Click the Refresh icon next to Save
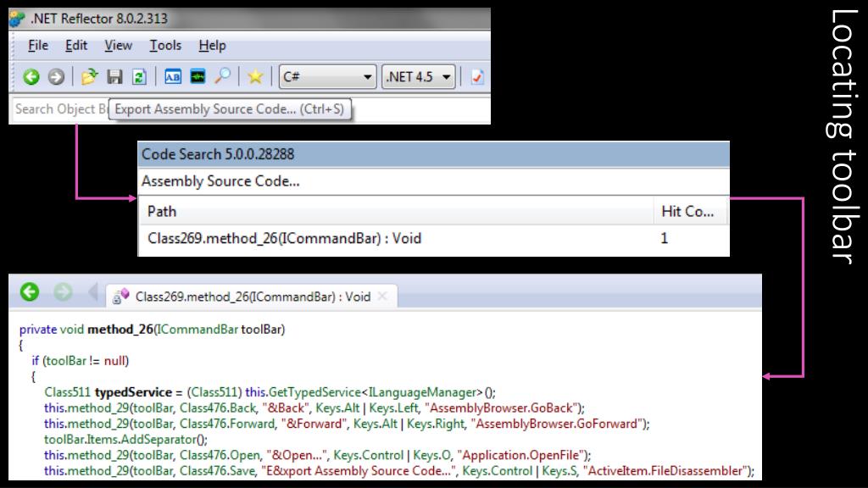Viewport: 868px width, 488px height. point(139,76)
